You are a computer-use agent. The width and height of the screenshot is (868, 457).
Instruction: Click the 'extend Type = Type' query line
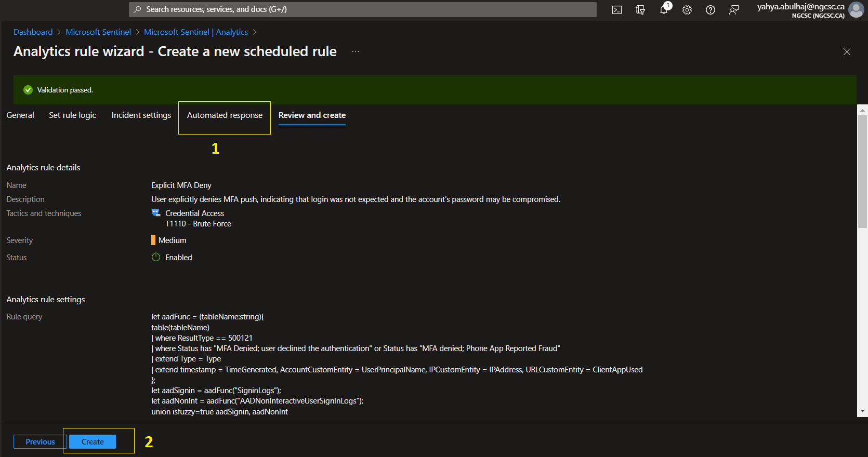186,359
